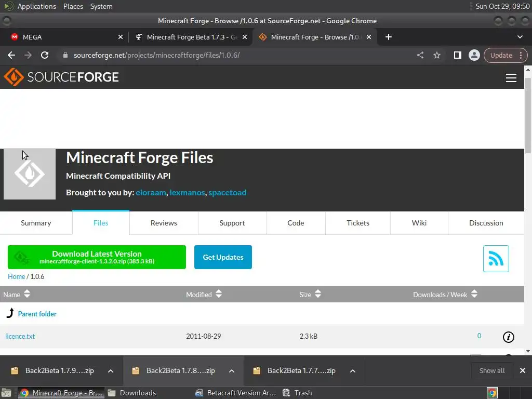
Task: Open spacetoad profile link
Action: (x=228, y=193)
